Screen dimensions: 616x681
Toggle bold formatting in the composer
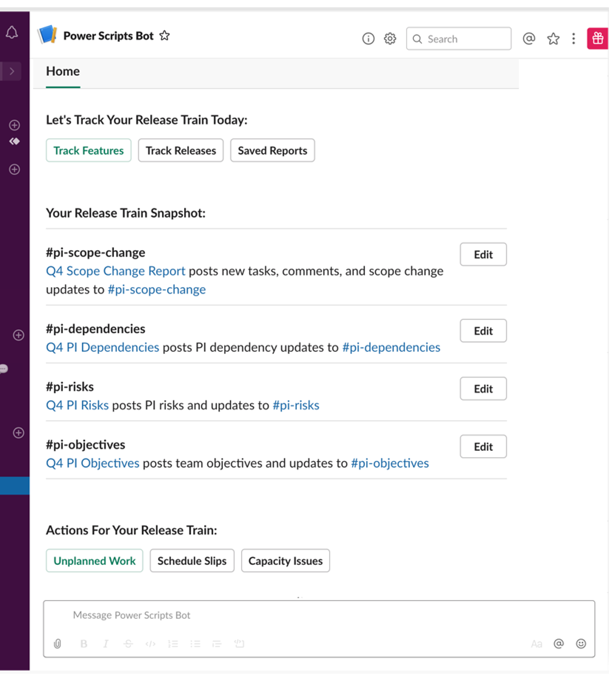[84, 643]
